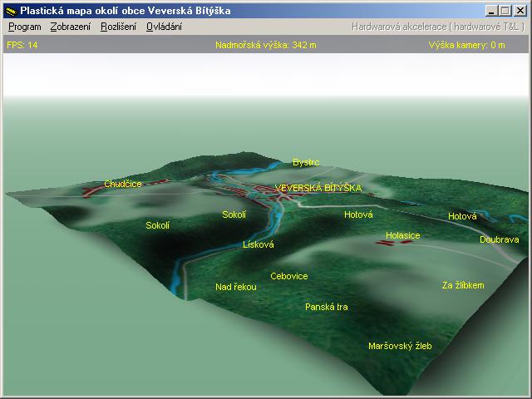
Task: Maximize the map window
Action: coord(505,11)
